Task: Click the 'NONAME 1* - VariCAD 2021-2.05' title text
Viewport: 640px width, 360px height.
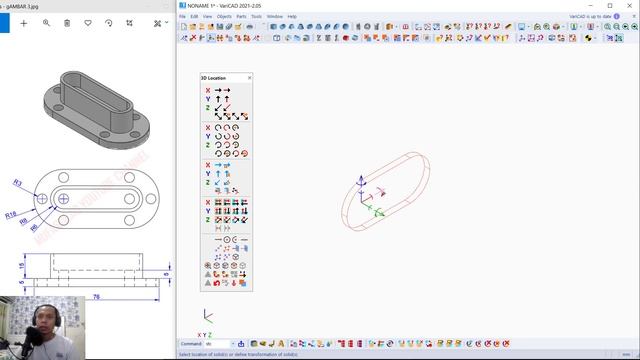Action: (224, 6)
